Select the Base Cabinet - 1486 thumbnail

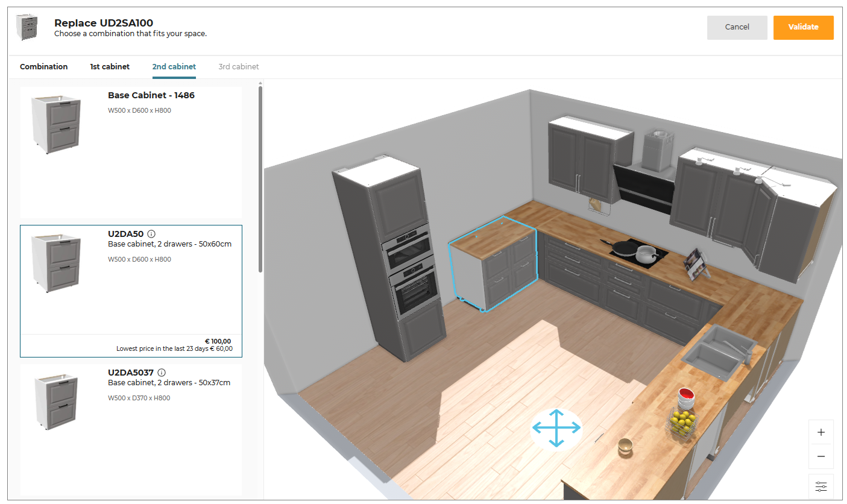[55, 124]
